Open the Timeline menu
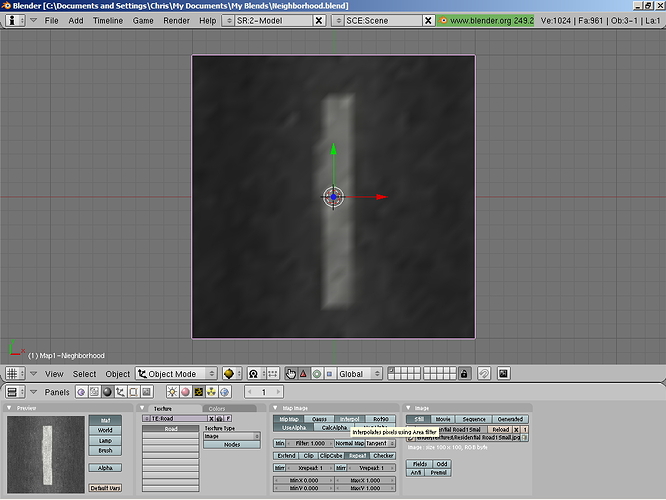666x500 pixels. pos(108,20)
